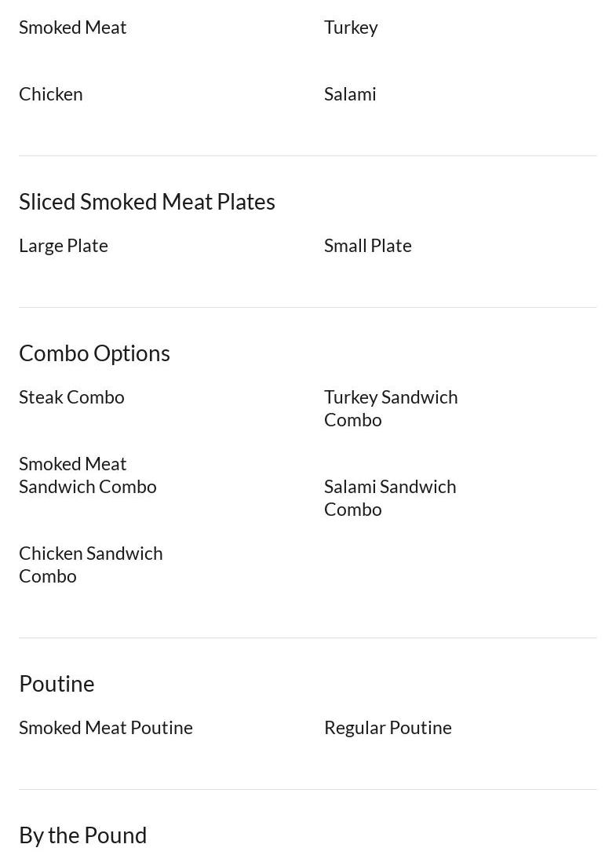Choose the Large Plate option
The height and width of the screenshot is (866, 616).
coord(64,246)
